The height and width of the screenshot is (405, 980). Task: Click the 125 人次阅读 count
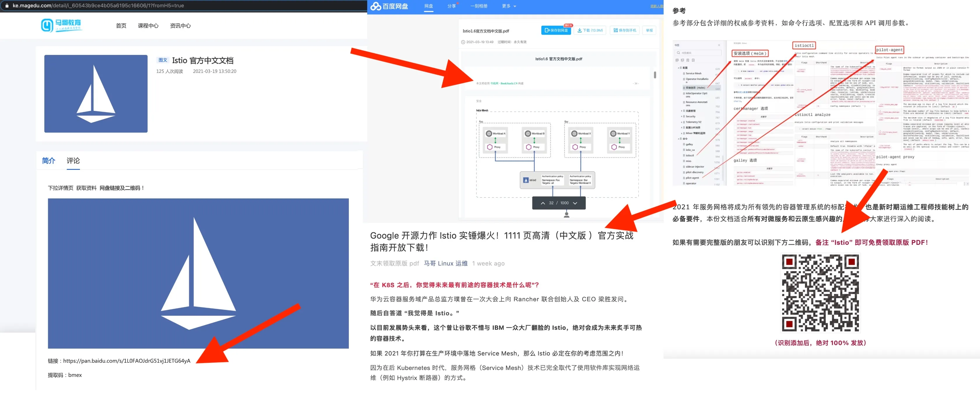pyautogui.click(x=169, y=71)
